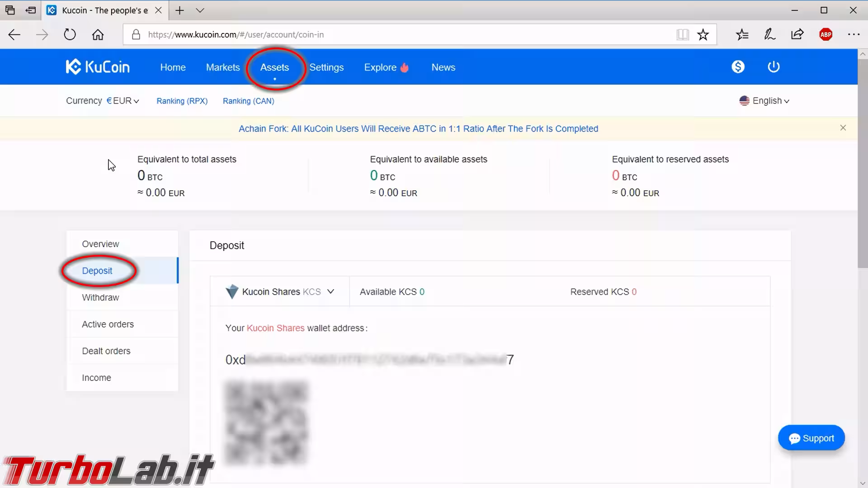Click the browser home icon
Viewport: 868px width, 488px height.
click(x=98, y=34)
